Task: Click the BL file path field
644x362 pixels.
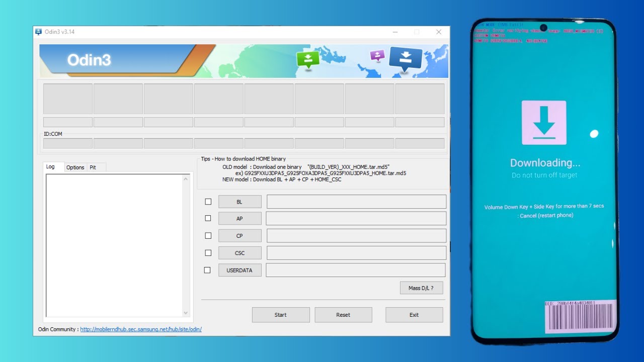Action: pos(356,202)
